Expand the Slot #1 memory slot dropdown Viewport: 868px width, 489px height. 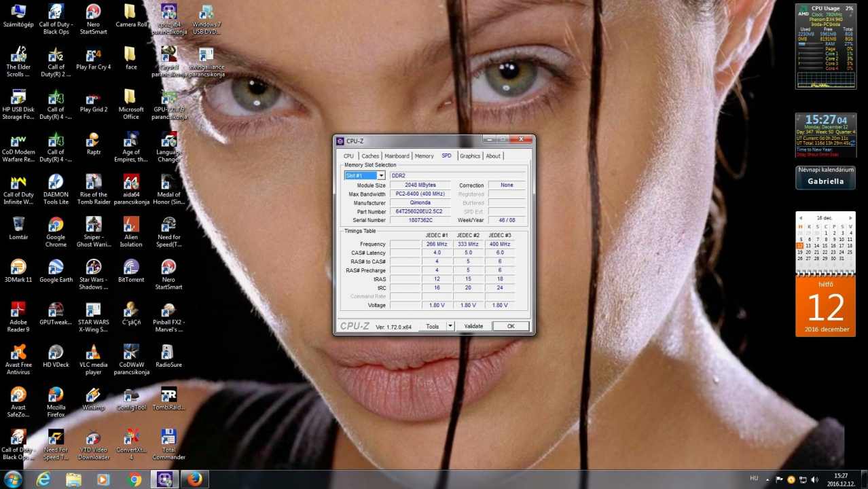pyautogui.click(x=381, y=176)
